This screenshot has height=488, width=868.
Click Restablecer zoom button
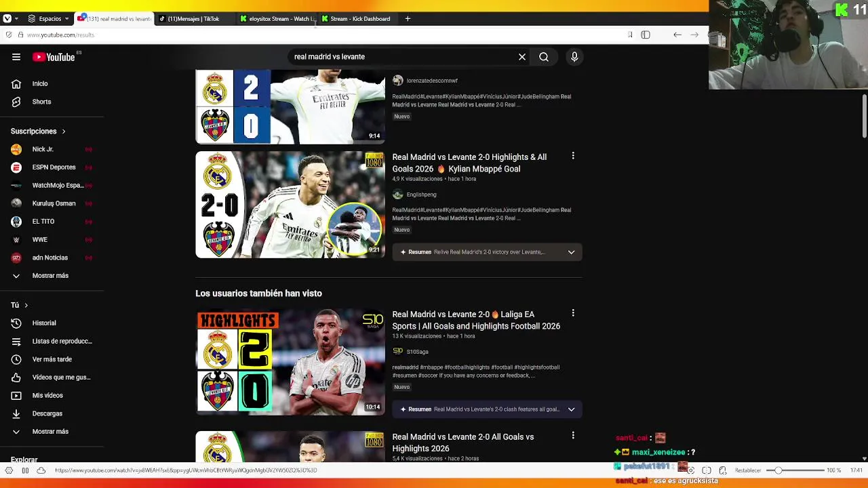point(748,470)
